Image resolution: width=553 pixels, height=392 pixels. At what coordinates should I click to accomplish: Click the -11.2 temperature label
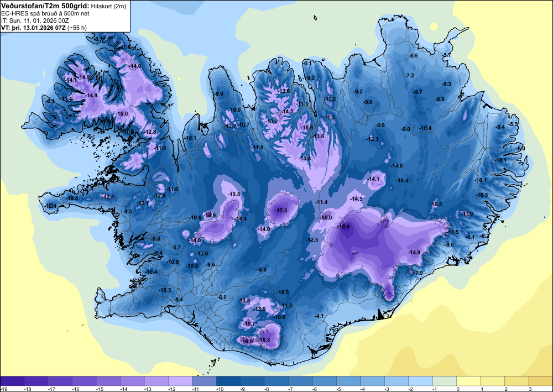pyautogui.click(x=330, y=99)
